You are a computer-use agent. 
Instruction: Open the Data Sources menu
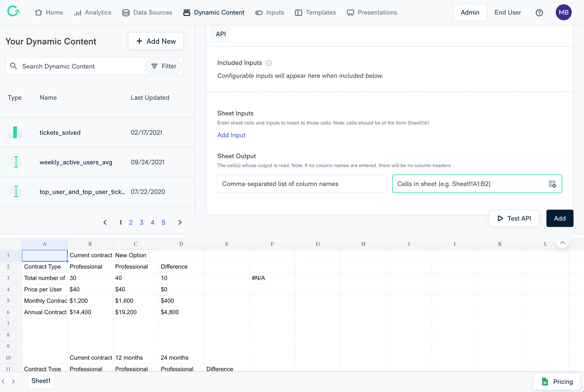(147, 13)
